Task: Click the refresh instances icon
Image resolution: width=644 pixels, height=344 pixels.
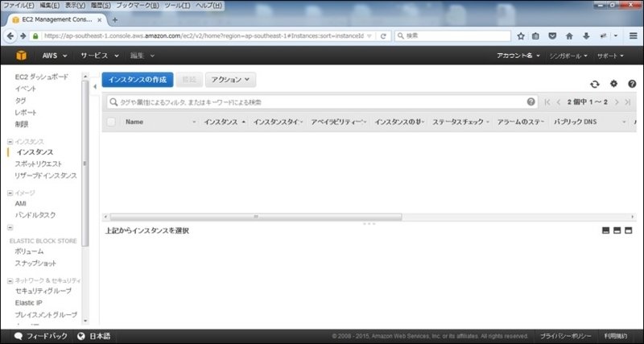Action: (595, 84)
